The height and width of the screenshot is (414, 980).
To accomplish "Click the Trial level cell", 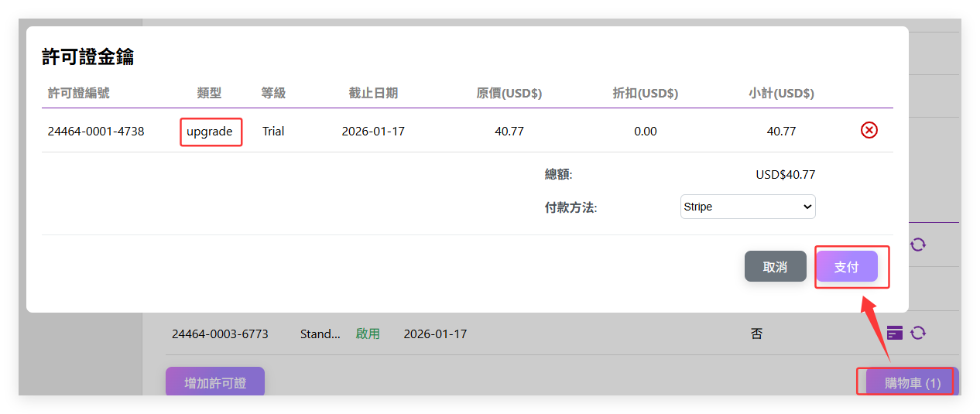I will click(273, 132).
